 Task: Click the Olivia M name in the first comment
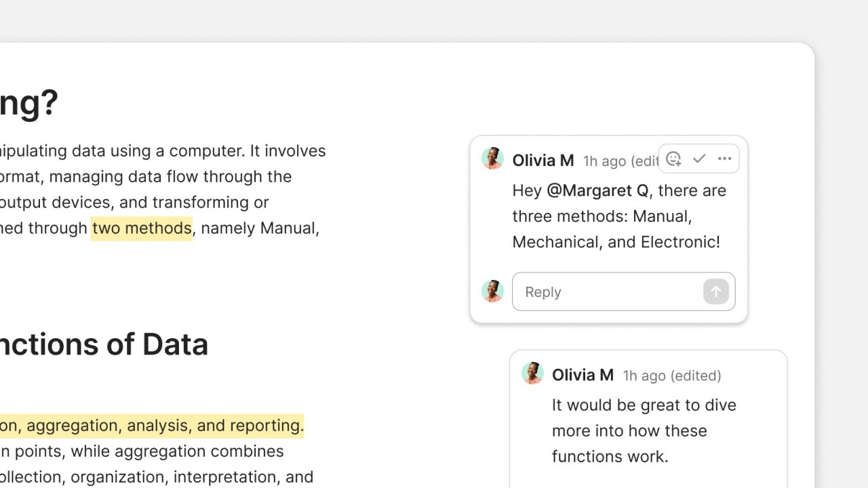point(543,161)
